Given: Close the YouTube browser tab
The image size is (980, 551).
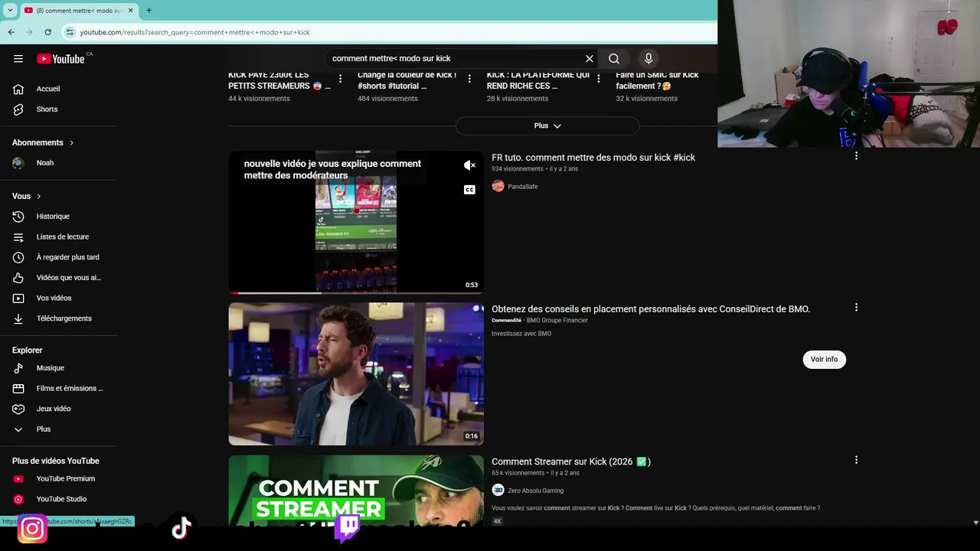Looking at the screenshot, I should (x=130, y=10).
